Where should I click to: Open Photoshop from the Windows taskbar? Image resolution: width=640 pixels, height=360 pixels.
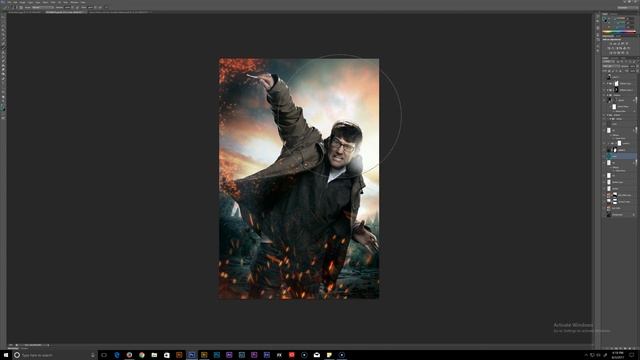tap(191, 355)
